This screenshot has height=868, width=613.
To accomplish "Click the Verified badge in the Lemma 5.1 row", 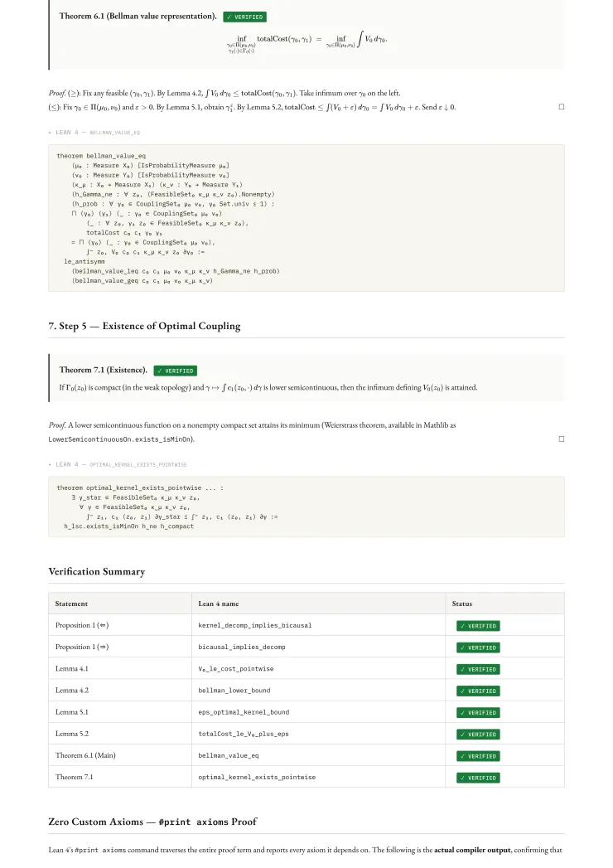I will 478,712.
